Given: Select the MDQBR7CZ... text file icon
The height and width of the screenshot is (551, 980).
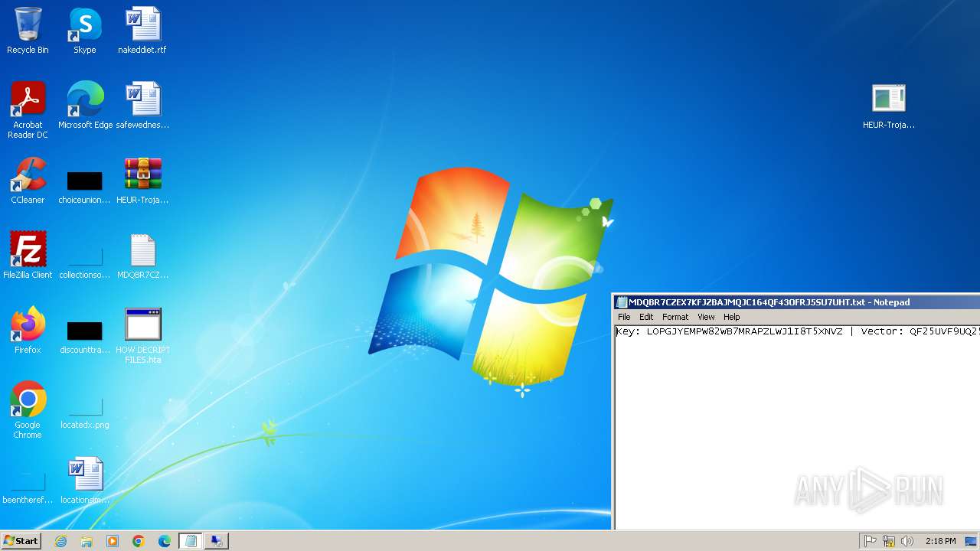Looking at the screenshot, I should (142, 256).
